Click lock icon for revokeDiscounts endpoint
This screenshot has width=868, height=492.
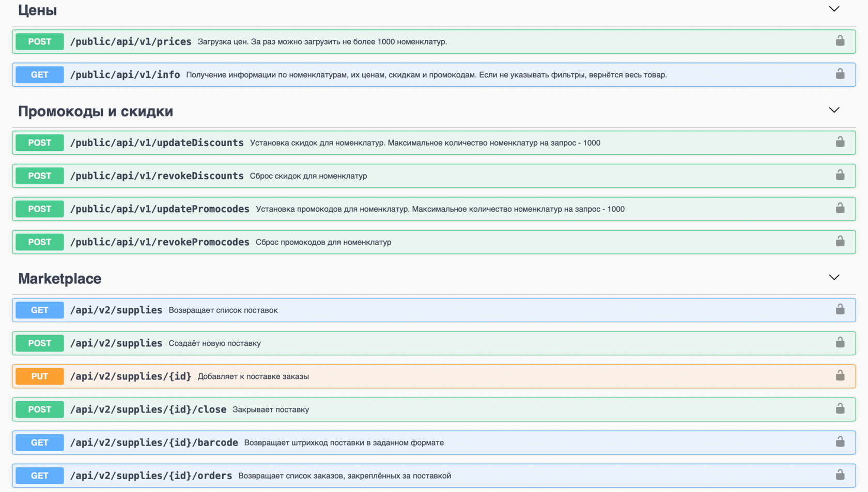point(840,175)
